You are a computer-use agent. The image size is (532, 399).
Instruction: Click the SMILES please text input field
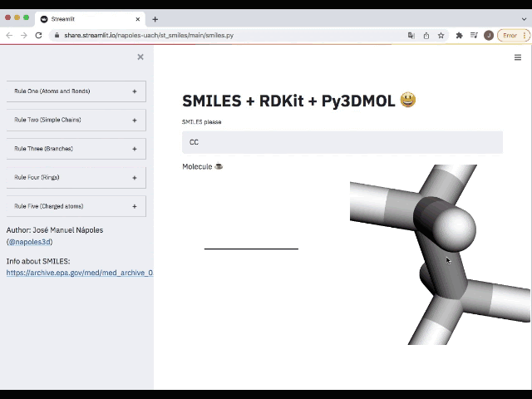tap(342, 142)
